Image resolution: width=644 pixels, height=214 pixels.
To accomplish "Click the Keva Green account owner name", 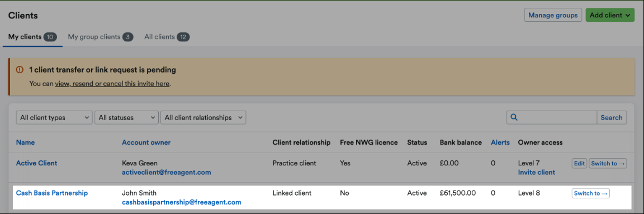I will click(x=140, y=163).
